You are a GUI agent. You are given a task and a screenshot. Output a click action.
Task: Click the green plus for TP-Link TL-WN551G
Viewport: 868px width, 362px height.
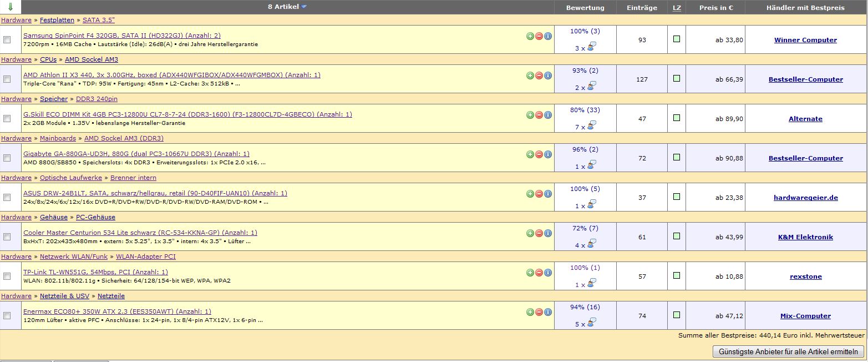(530, 273)
